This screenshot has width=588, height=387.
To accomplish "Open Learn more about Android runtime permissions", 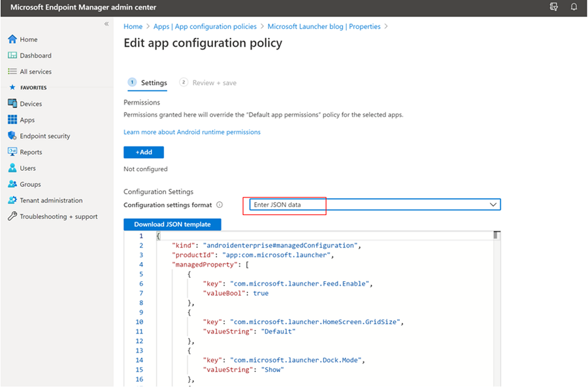I will 192,132.
